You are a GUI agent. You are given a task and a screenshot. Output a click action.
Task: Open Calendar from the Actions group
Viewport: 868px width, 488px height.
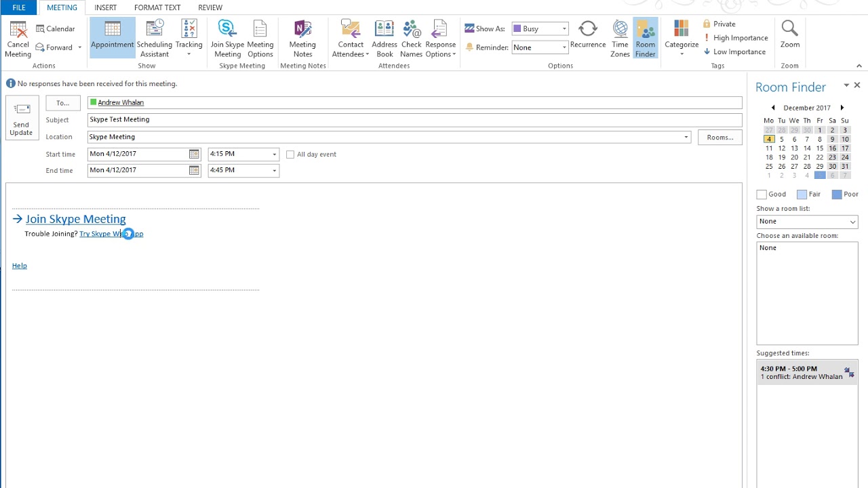point(56,28)
